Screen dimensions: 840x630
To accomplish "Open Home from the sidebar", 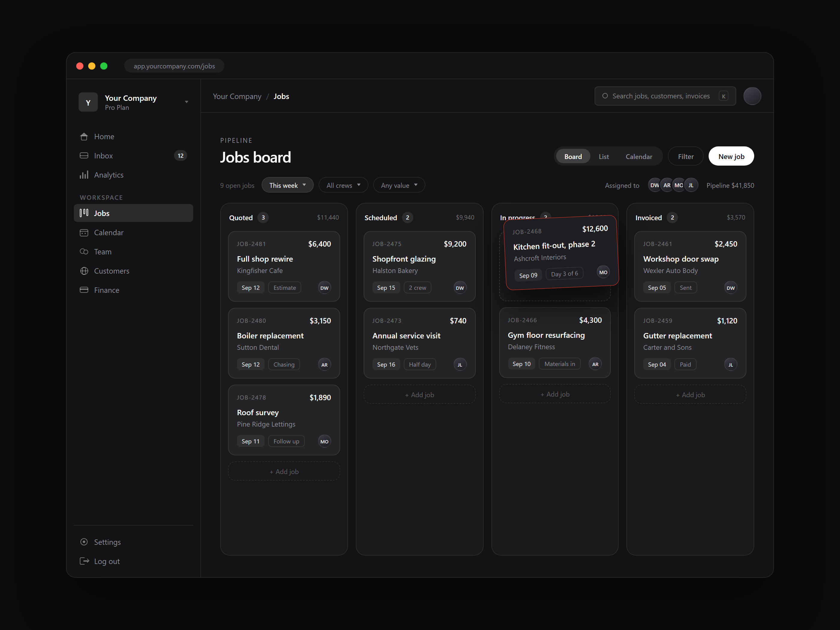I will click(x=133, y=136).
